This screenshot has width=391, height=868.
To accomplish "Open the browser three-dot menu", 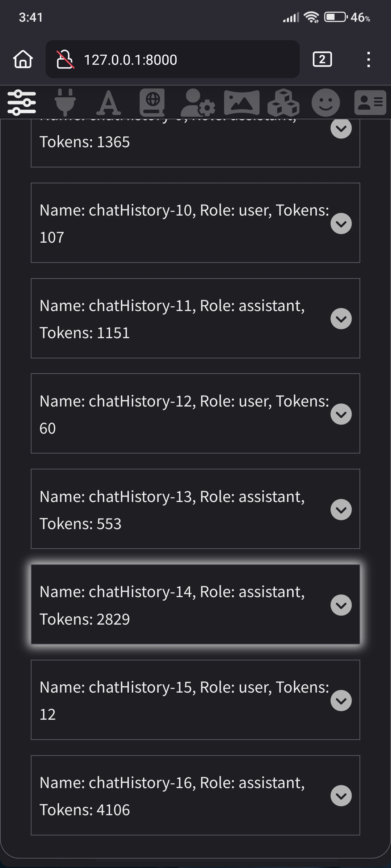I will [x=368, y=59].
